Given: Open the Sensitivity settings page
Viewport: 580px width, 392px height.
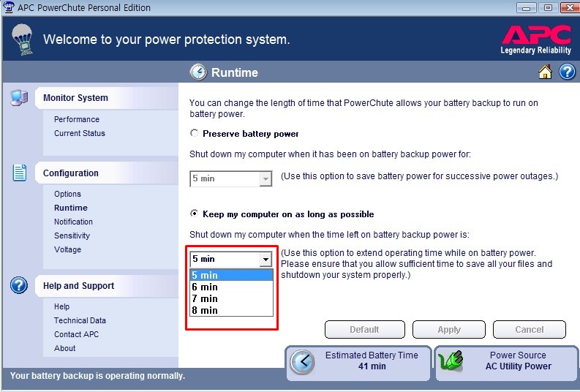Looking at the screenshot, I should (72, 235).
